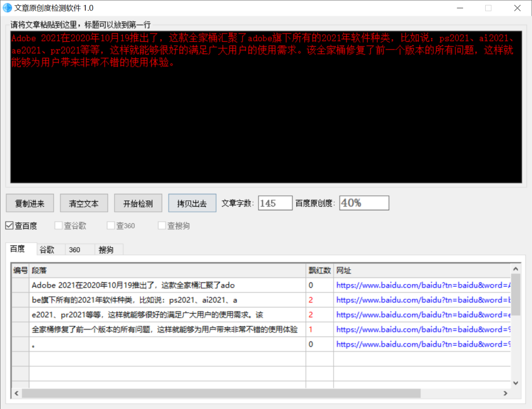Open Baidu link for the '。' row

[423, 344]
